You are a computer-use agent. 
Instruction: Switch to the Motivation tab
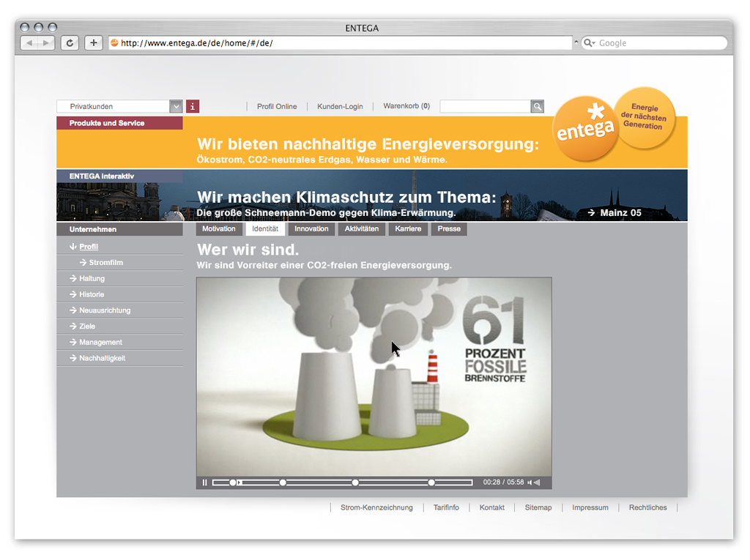click(x=219, y=229)
